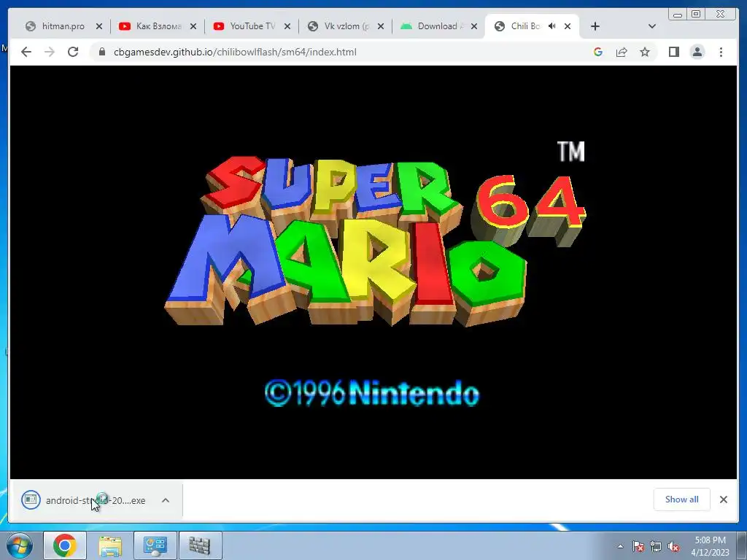
Task: Open Windows Explorer from taskbar
Action: (x=110, y=545)
